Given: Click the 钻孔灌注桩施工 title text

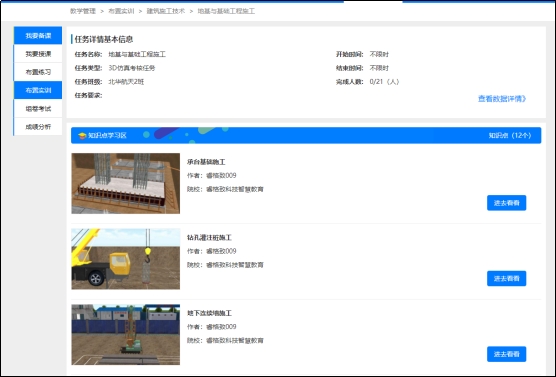Looking at the screenshot, I should pyautogui.click(x=209, y=238).
